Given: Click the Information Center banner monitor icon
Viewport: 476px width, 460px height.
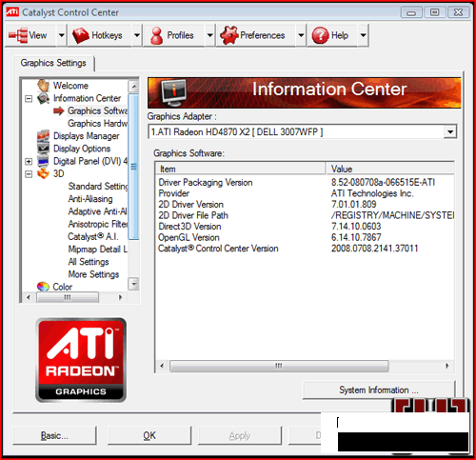Looking at the screenshot, I should pyautogui.click(x=173, y=92).
